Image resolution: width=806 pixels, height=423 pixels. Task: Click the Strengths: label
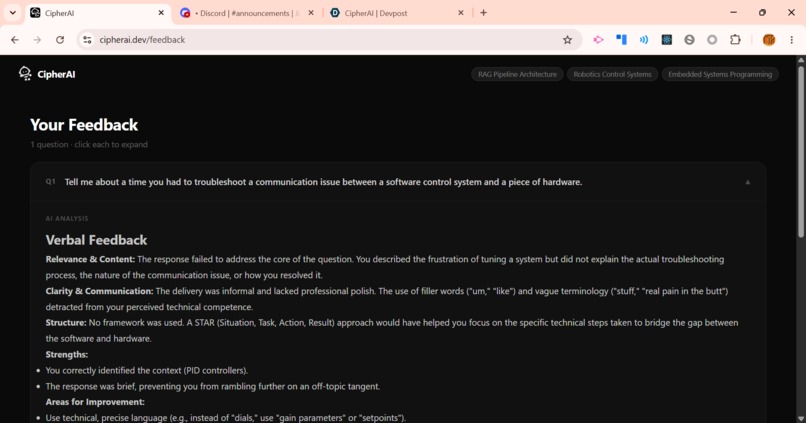coord(67,355)
